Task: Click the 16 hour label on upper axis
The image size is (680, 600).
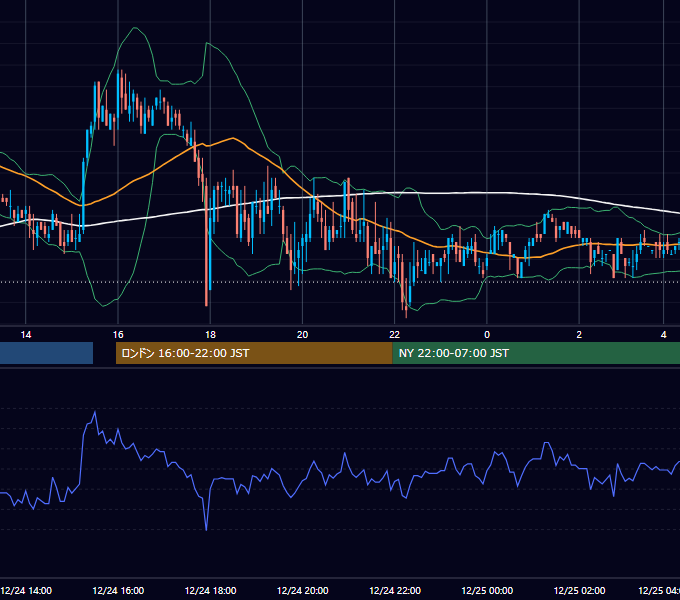Action: [118, 335]
